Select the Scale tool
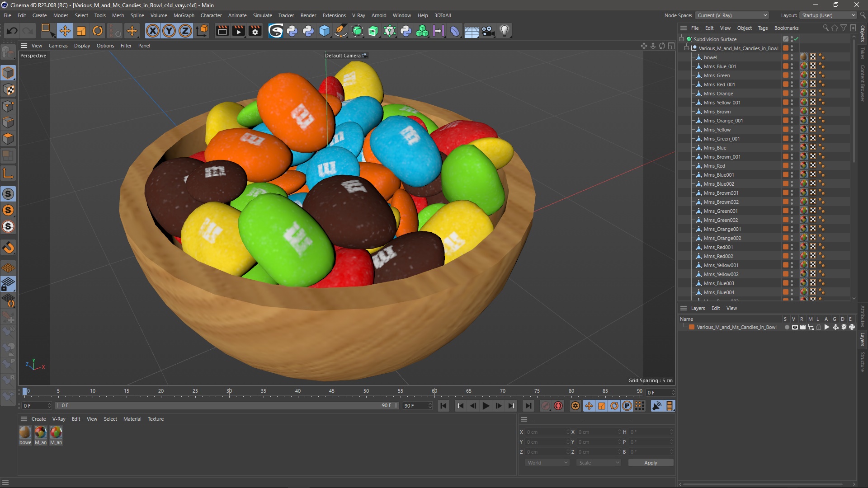The height and width of the screenshot is (488, 868). coord(81,31)
